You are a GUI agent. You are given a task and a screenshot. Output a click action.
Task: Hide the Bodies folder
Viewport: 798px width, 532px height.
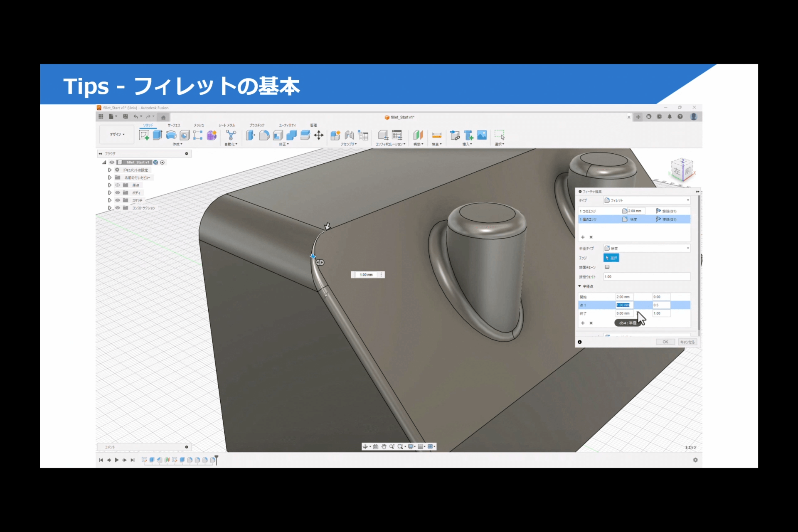coord(118,193)
